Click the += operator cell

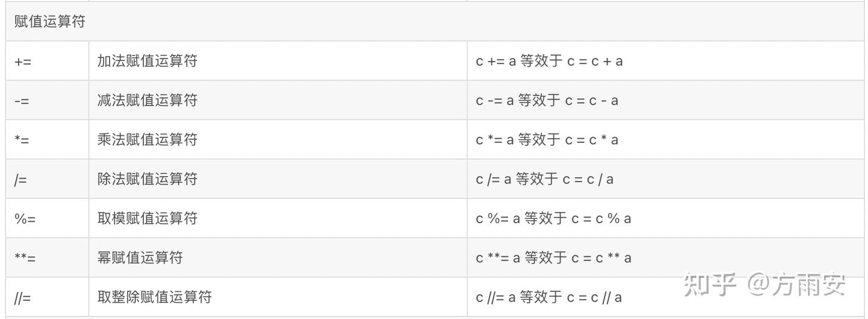(x=23, y=62)
